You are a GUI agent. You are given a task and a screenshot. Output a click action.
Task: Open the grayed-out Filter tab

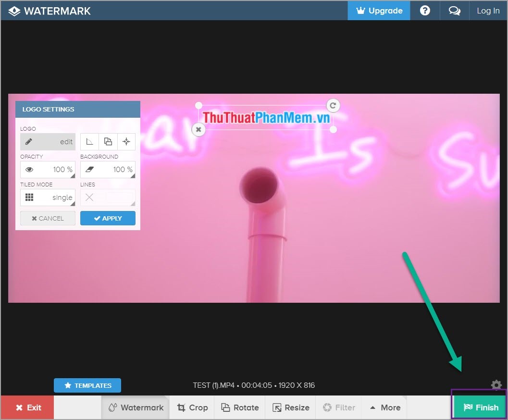coord(339,407)
